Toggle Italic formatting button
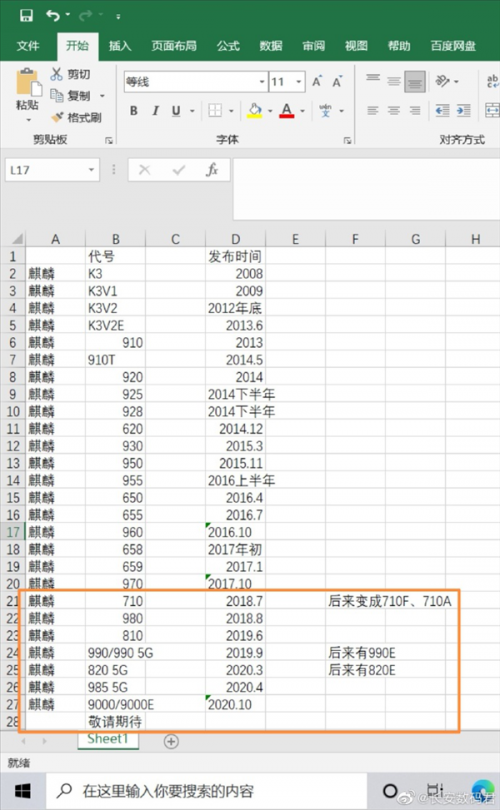The height and width of the screenshot is (810, 500). 155,111
